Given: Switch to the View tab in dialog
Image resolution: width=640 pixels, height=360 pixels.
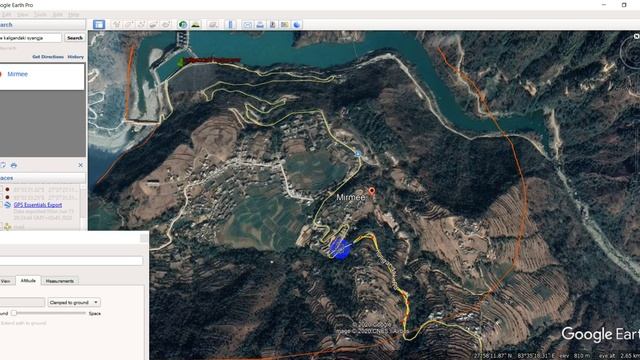Looking at the screenshot, I should click(x=6, y=281).
